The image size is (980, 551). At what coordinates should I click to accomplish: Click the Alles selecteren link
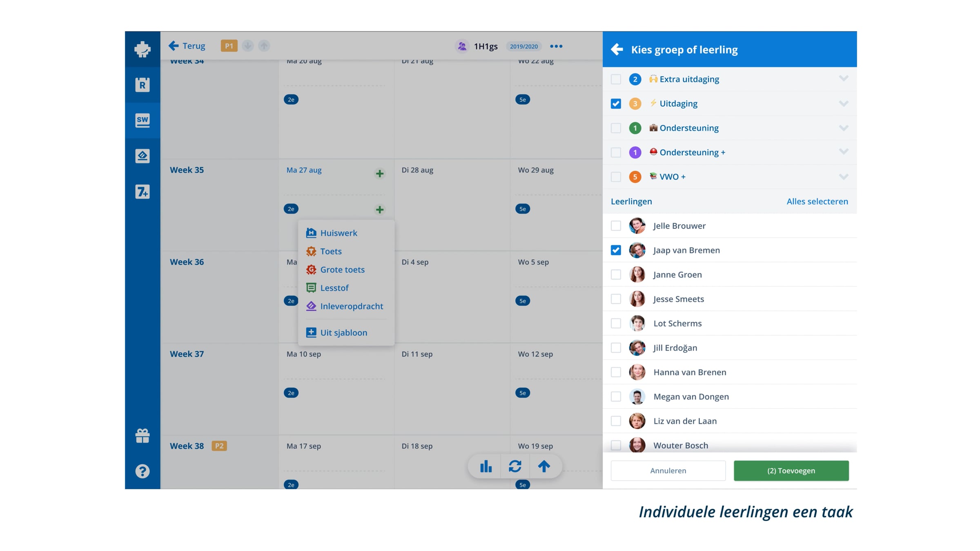tap(817, 201)
